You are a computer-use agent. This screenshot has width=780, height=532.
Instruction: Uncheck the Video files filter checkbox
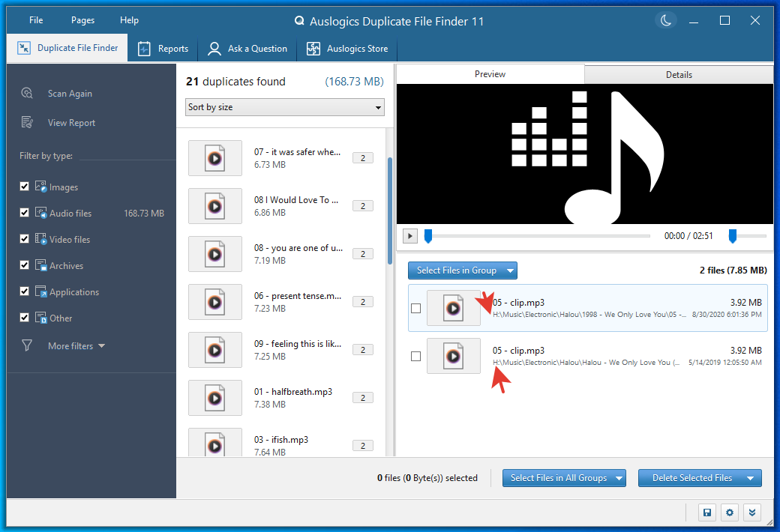click(24, 239)
